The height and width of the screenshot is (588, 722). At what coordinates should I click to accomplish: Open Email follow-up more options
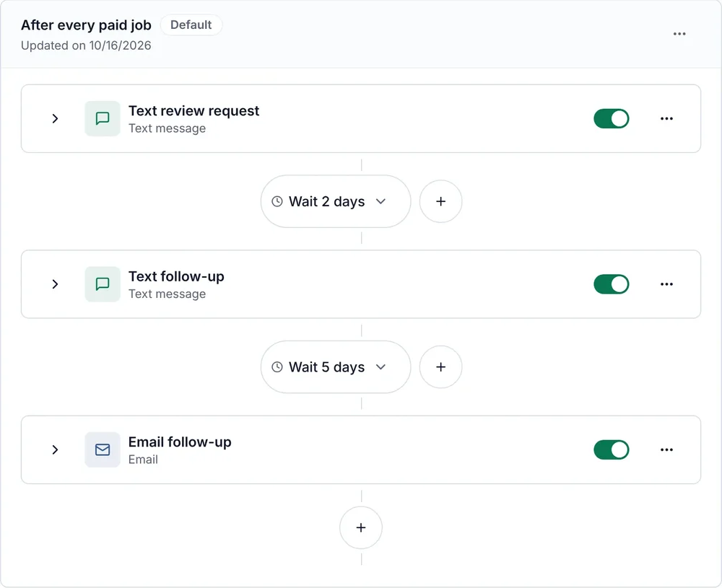(666, 450)
